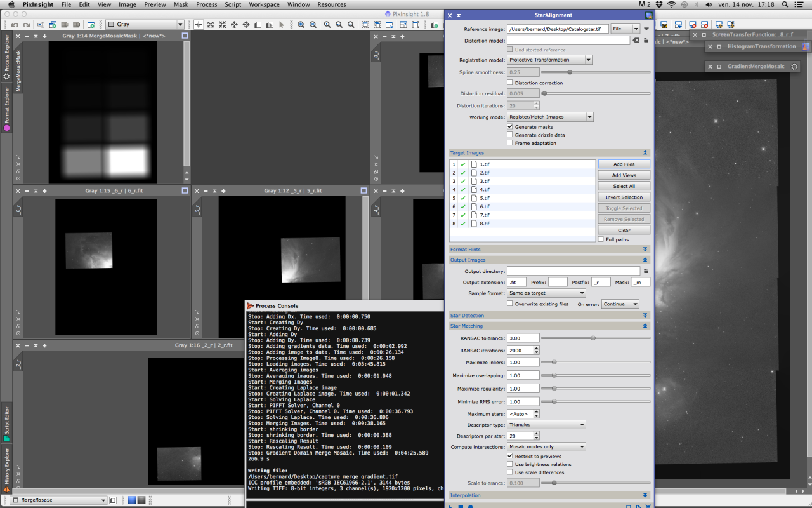Select the crosshair readout mode tool

[199, 25]
